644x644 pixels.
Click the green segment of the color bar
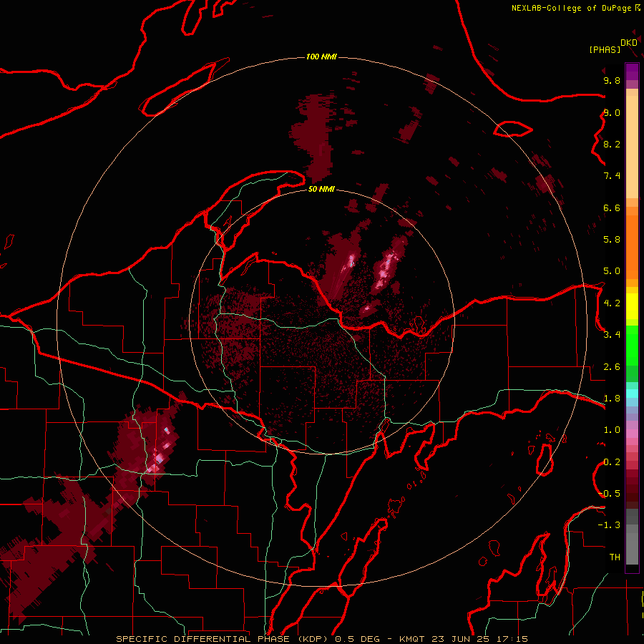632,347
